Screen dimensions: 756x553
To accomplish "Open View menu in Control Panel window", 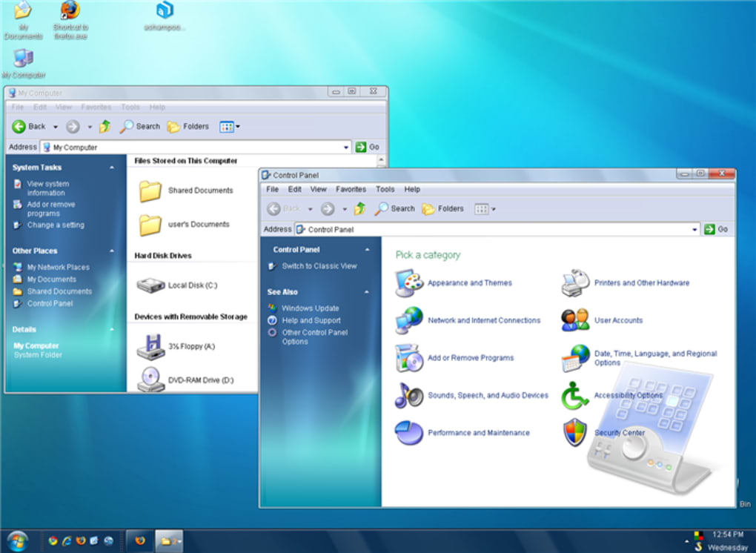I will 318,190.
